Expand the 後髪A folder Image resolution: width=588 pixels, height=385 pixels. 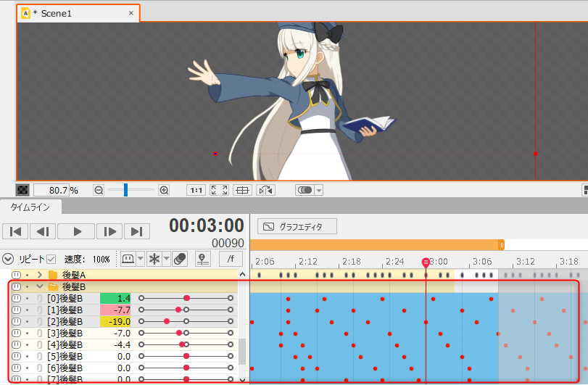click(40, 275)
